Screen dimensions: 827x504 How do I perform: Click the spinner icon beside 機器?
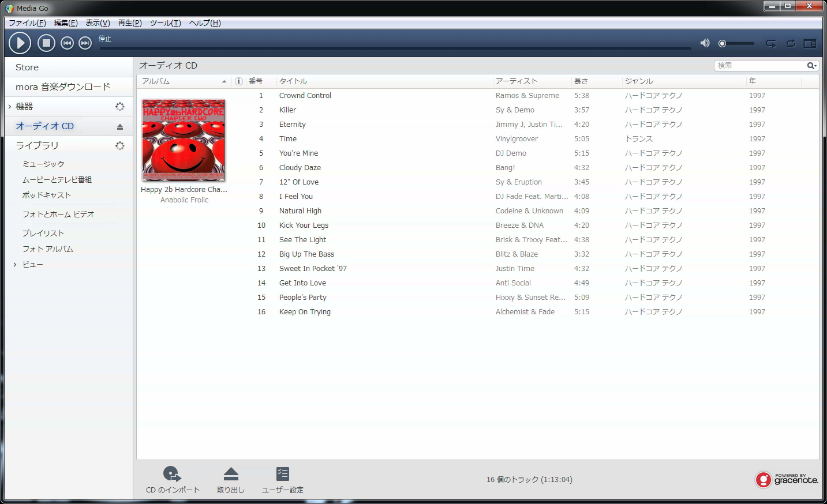pyautogui.click(x=119, y=106)
